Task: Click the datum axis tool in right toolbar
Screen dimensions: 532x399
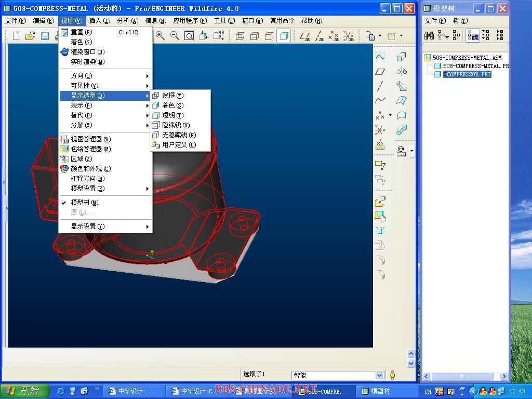Action: click(380, 86)
